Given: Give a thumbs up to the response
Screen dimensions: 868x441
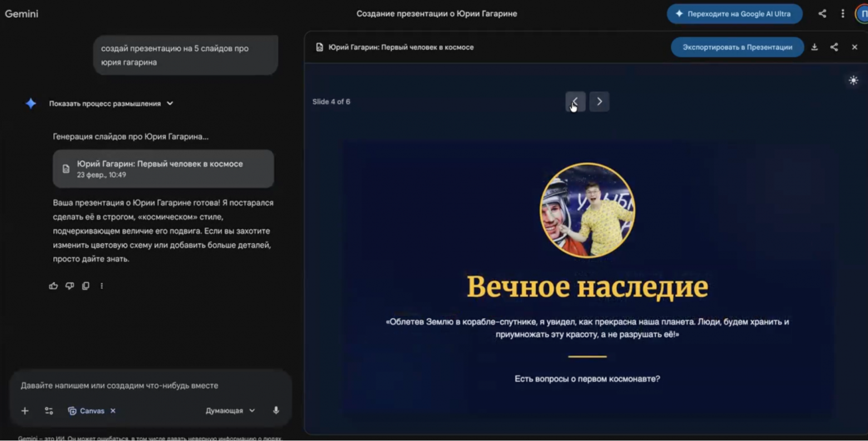Looking at the screenshot, I should coord(53,286).
